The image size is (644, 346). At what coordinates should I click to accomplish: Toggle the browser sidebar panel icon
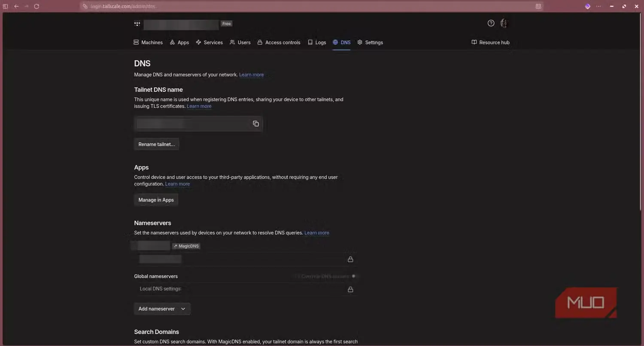[6, 6]
